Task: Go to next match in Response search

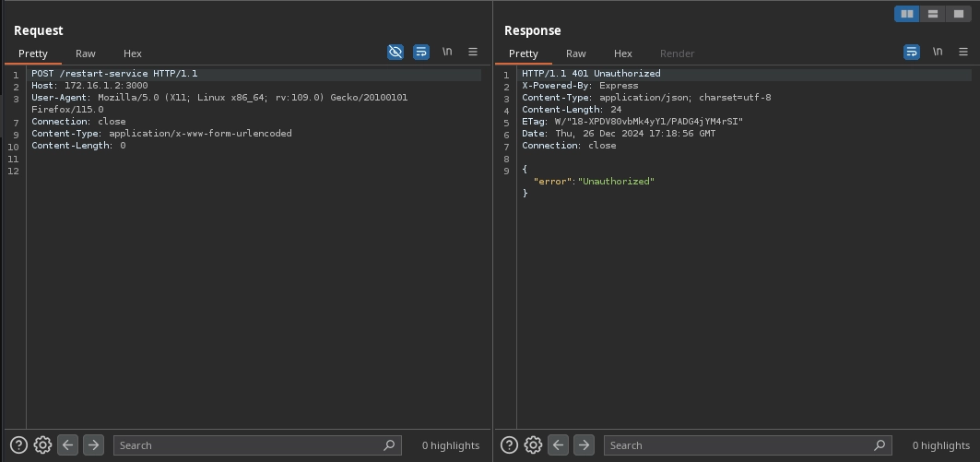Action: 584,445
